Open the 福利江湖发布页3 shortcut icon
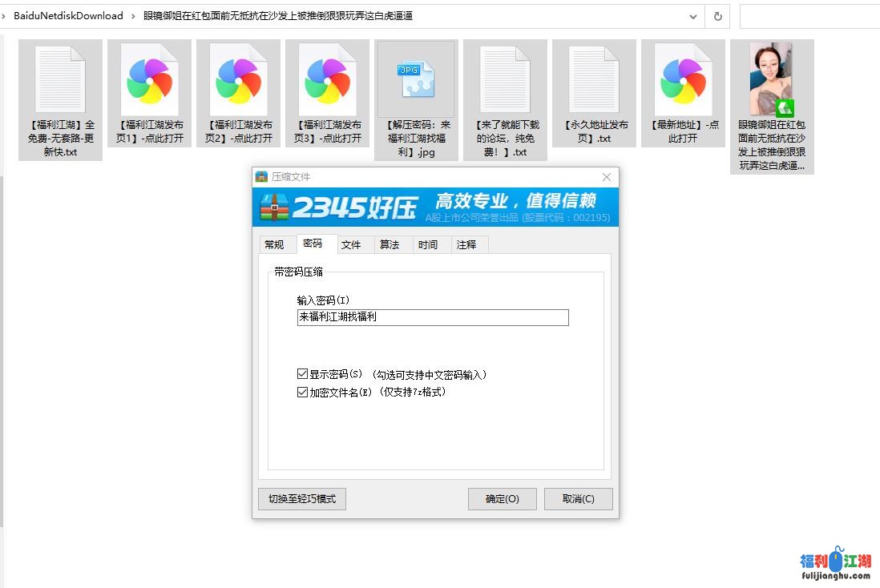This screenshot has width=880, height=588. [x=328, y=80]
